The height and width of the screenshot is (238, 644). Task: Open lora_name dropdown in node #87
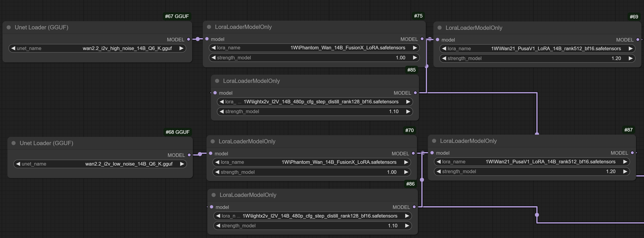point(532,162)
